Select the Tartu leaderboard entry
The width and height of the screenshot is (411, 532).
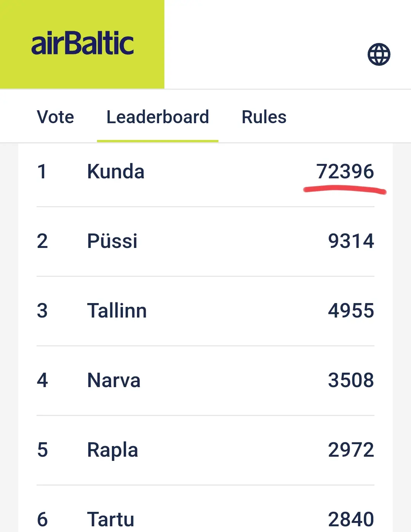205,509
